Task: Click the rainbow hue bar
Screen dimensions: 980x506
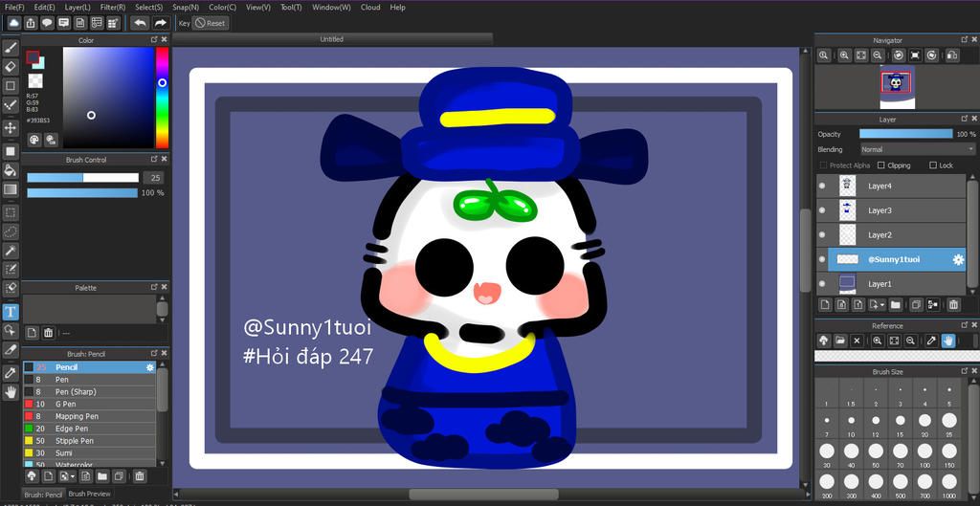Action: coord(162,99)
